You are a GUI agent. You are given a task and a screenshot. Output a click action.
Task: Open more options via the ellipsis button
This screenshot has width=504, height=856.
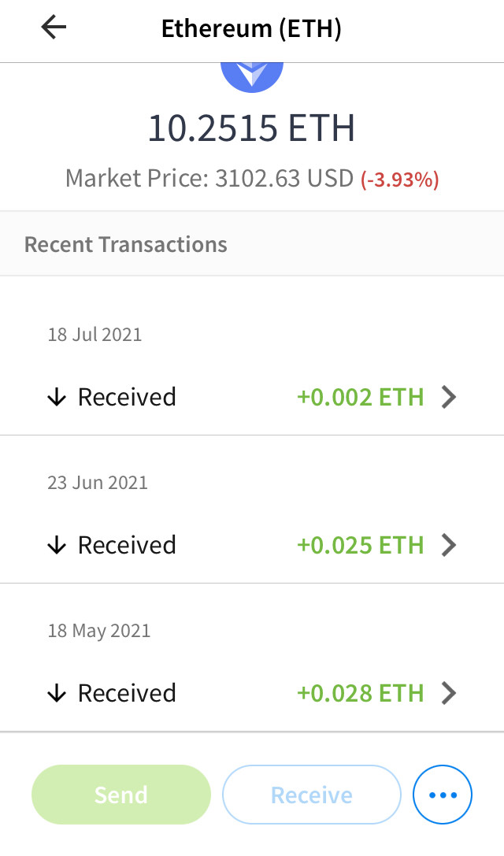pyautogui.click(x=442, y=795)
